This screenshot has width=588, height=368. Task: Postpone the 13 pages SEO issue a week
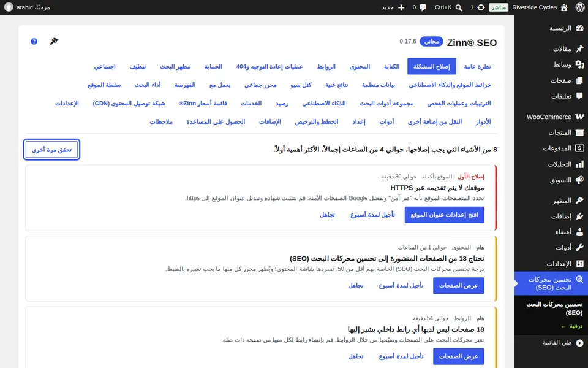click(401, 286)
